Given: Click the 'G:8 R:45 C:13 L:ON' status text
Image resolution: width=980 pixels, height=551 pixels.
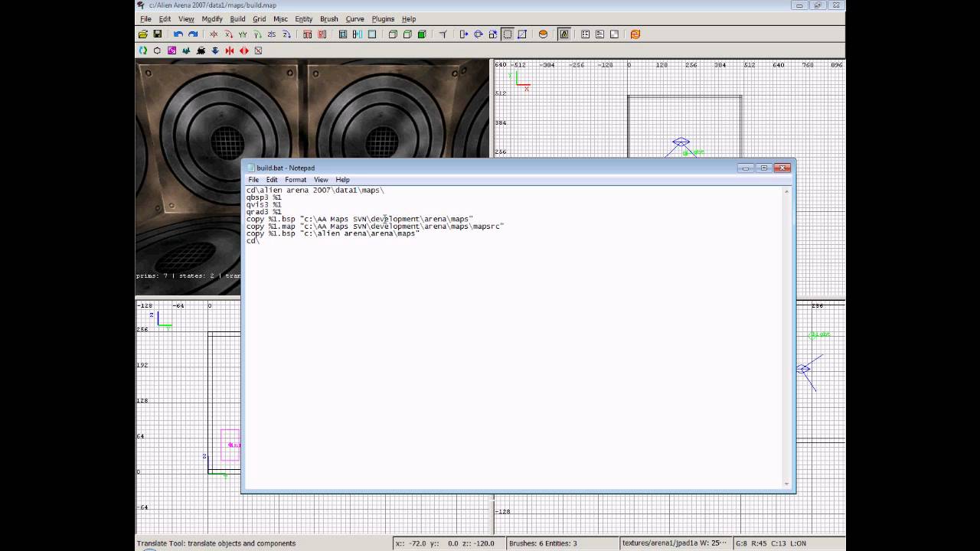Looking at the screenshot, I should click(771, 543).
